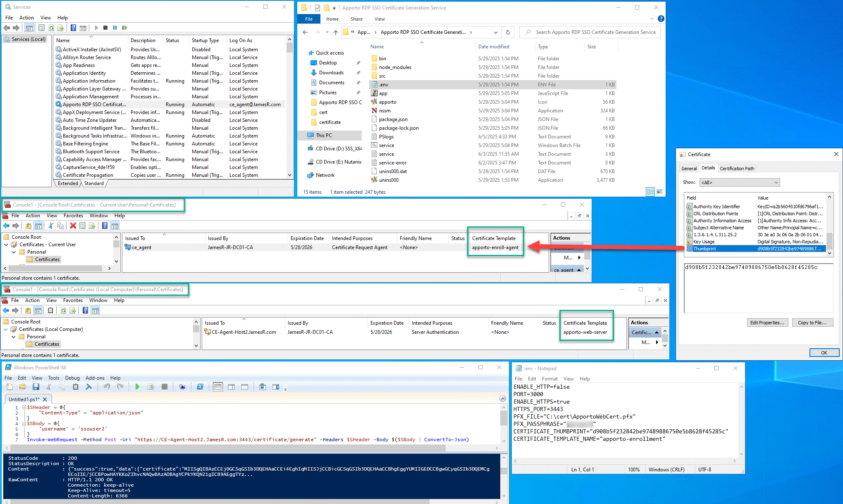Collapse Personal folder under Certificates (Local Computer)
The height and width of the screenshot is (504, 843).
(14, 337)
